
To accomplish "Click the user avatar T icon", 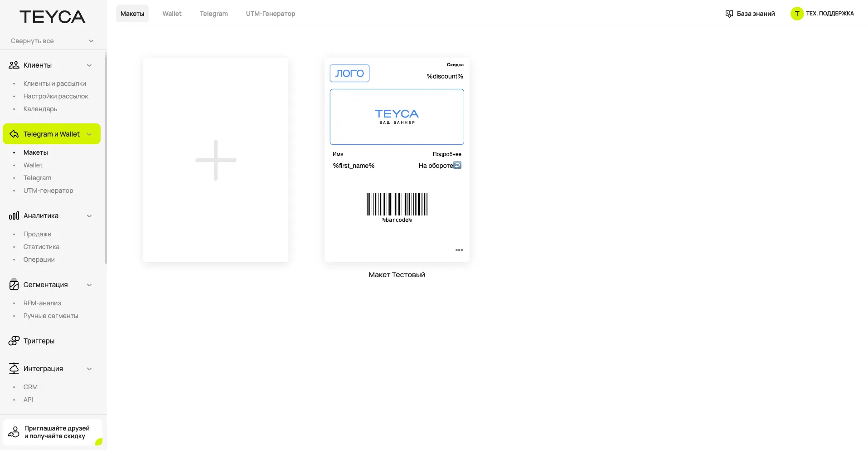I will pyautogui.click(x=796, y=14).
